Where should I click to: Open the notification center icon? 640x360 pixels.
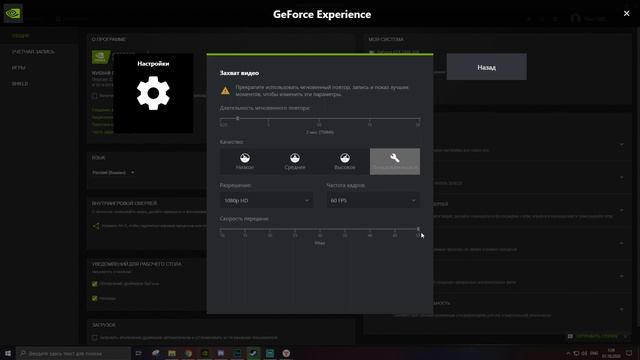(x=629, y=353)
